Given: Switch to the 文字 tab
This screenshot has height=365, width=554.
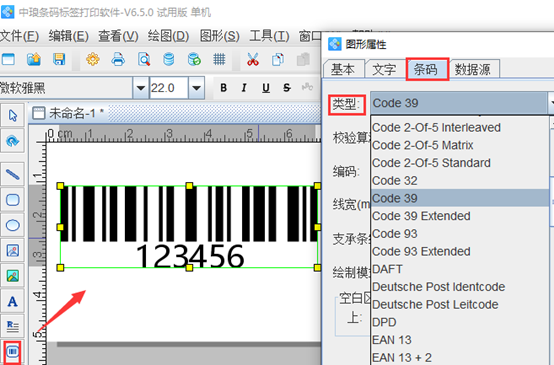Looking at the screenshot, I should (385, 69).
